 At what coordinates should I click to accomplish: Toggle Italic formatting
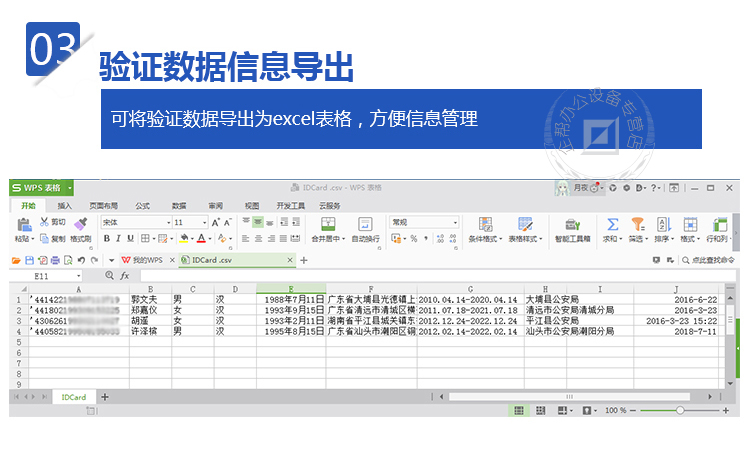coord(118,239)
